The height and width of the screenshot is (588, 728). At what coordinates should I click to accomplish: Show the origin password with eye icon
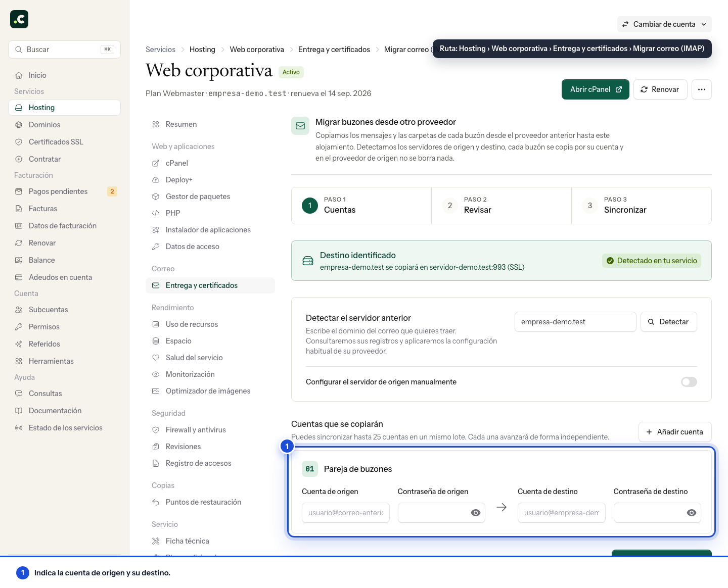pos(476,513)
